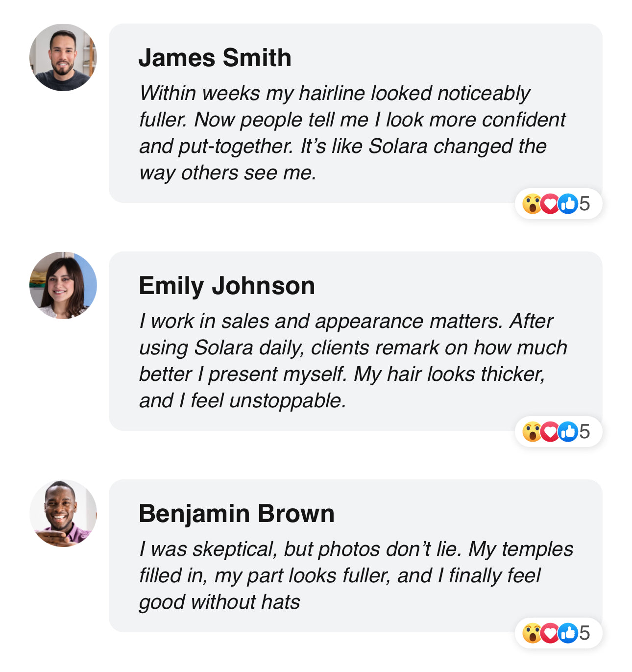Click the Benjamin Brown name link
Image resolution: width=632 pixels, height=672 pixels.
[237, 514]
